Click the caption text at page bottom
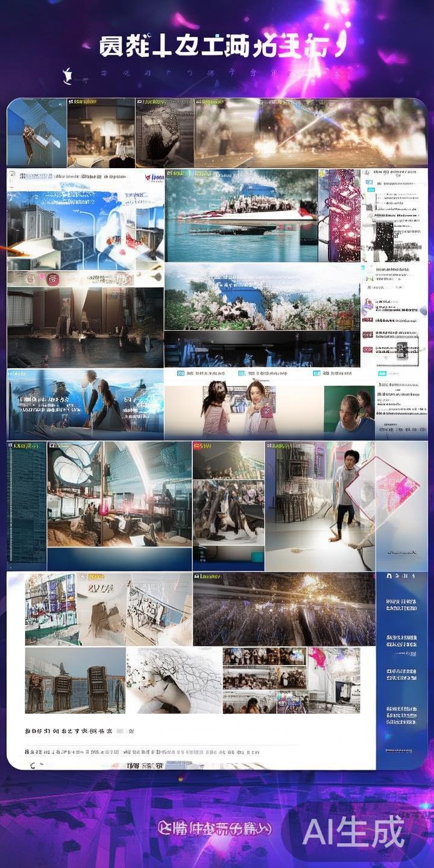Image resolution: width=434 pixels, height=868 pixels. coord(214,829)
